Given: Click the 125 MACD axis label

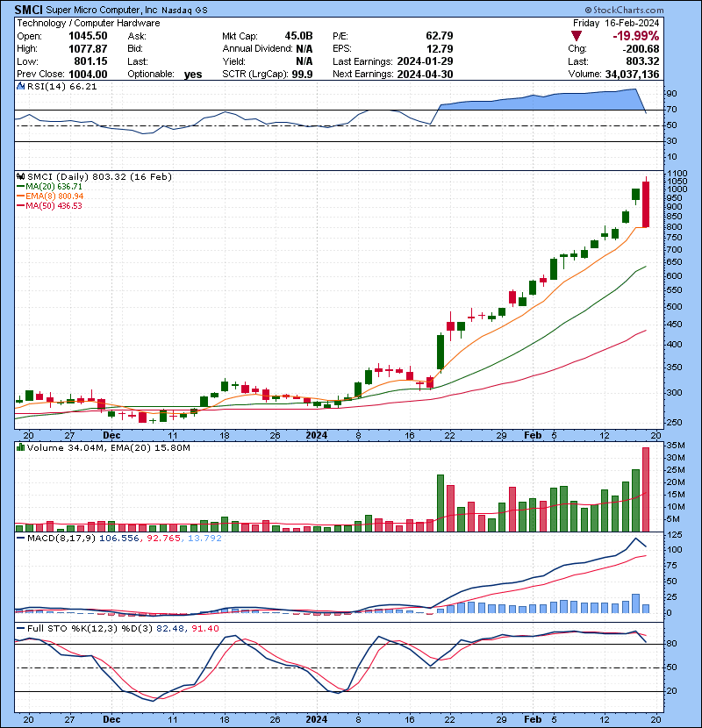Looking at the screenshot, I should pos(675,535).
